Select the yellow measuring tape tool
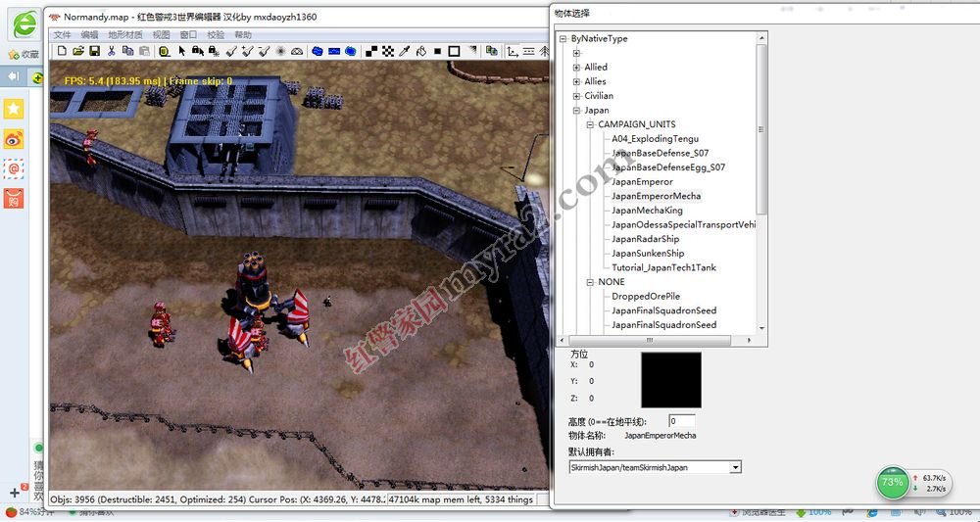Screen dimensions: 980x522 pos(165,51)
